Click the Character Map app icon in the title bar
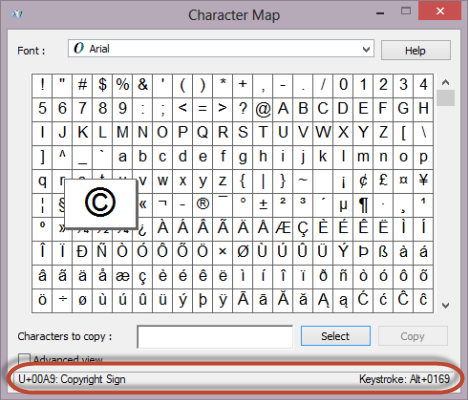The image size is (468, 400). [x=17, y=14]
